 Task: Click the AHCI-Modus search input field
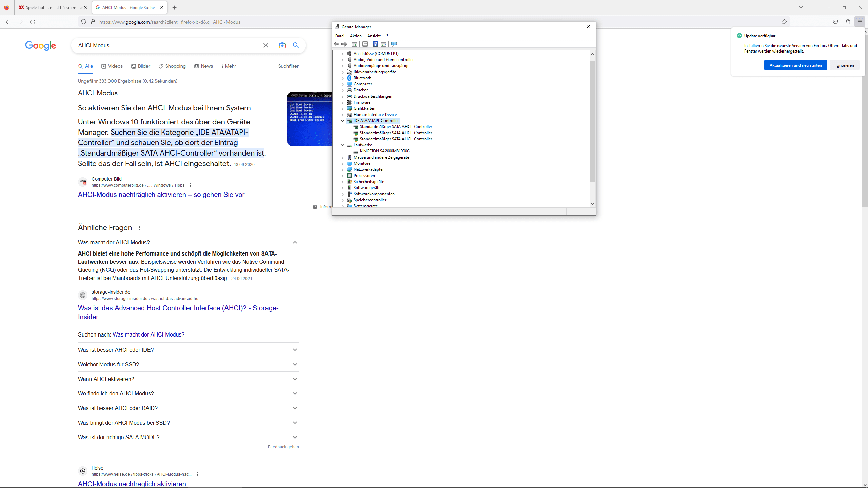click(x=168, y=45)
